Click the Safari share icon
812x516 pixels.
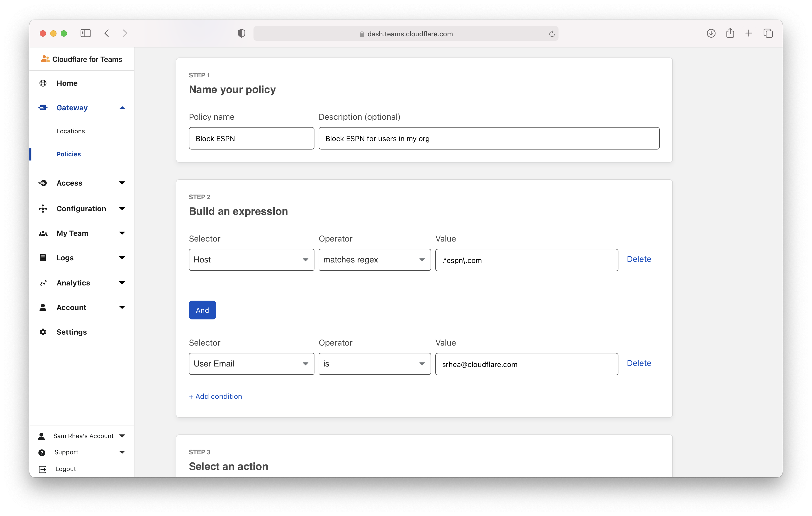coord(730,33)
